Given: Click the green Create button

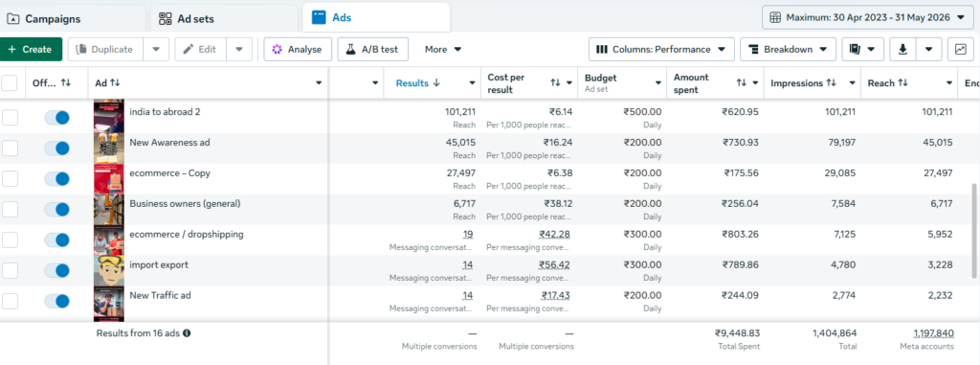Looking at the screenshot, I should [x=32, y=50].
